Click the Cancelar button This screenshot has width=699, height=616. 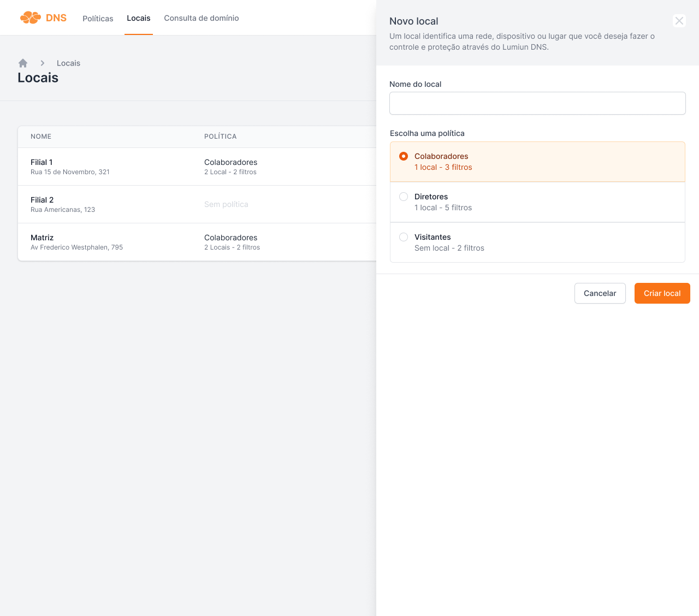[600, 293]
